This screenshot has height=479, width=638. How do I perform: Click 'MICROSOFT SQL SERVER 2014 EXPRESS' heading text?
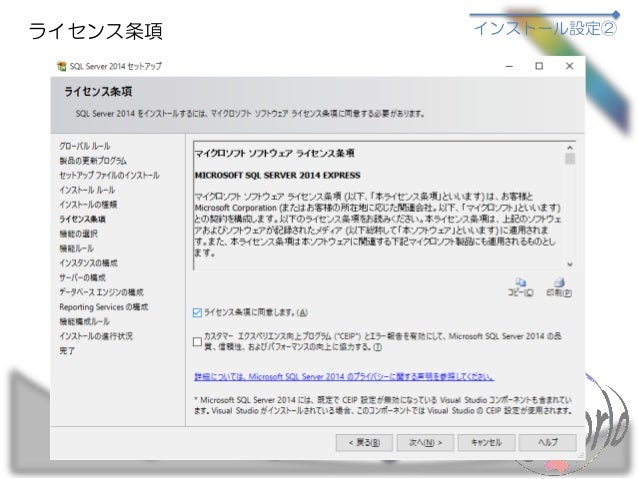pos(277,175)
